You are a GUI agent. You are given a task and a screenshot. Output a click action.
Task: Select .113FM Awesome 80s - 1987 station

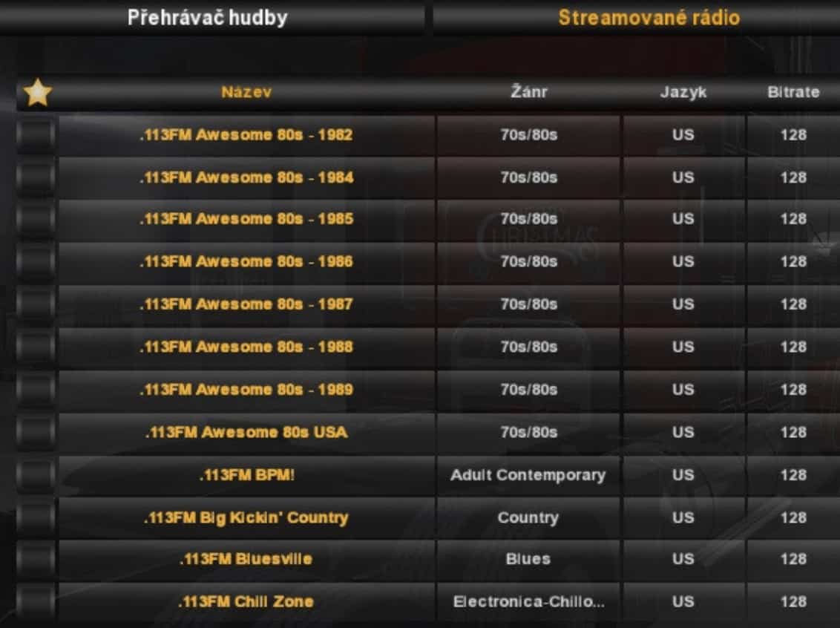tap(246, 304)
